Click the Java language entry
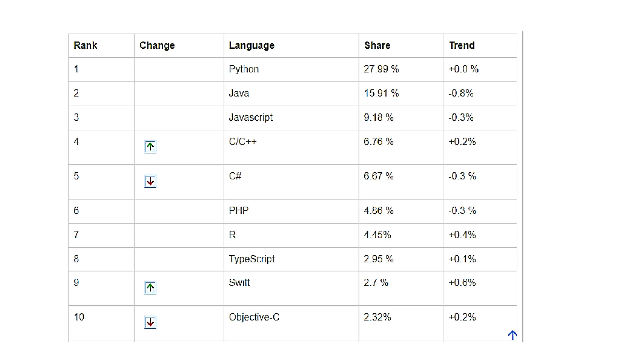The height and width of the screenshot is (362, 644). click(x=239, y=93)
